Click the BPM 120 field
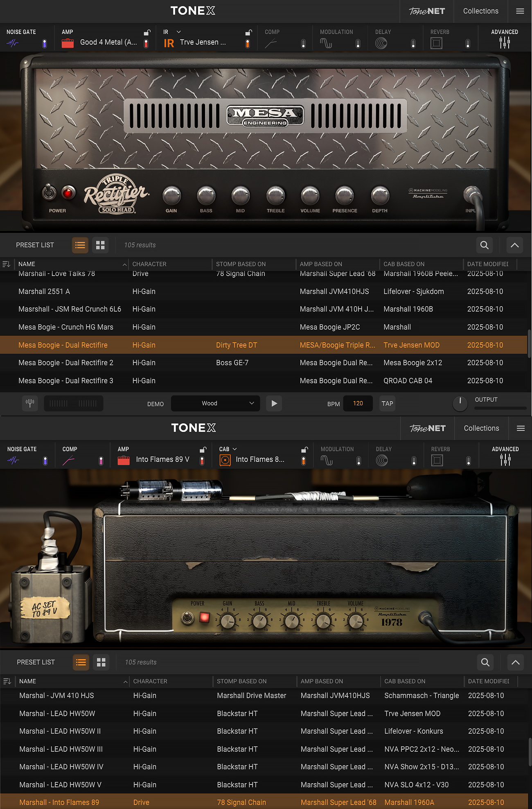 point(358,403)
